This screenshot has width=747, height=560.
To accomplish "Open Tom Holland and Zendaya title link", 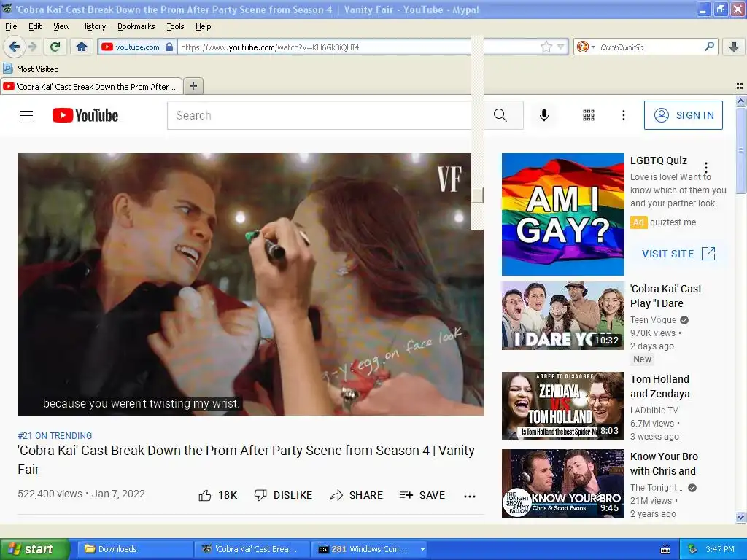I will pyautogui.click(x=660, y=386).
